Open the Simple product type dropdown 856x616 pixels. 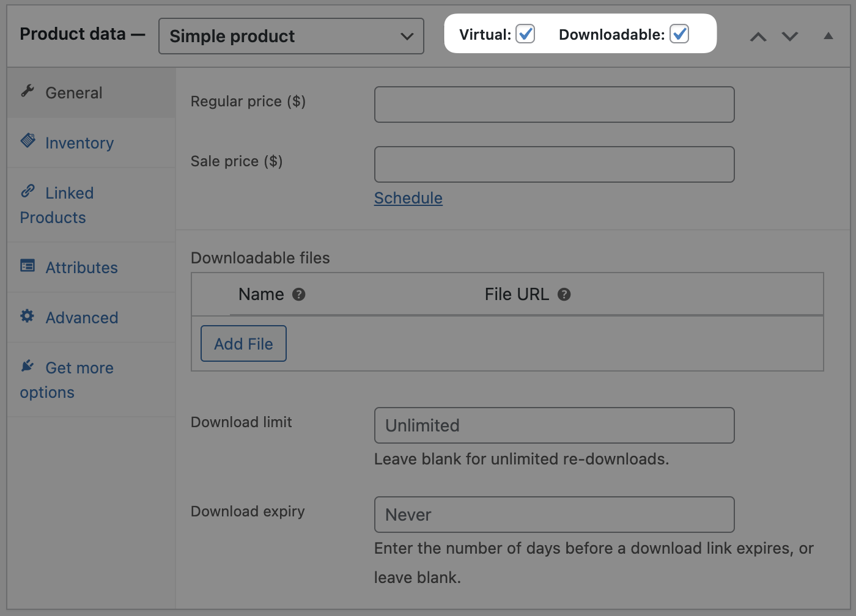(x=291, y=36)
